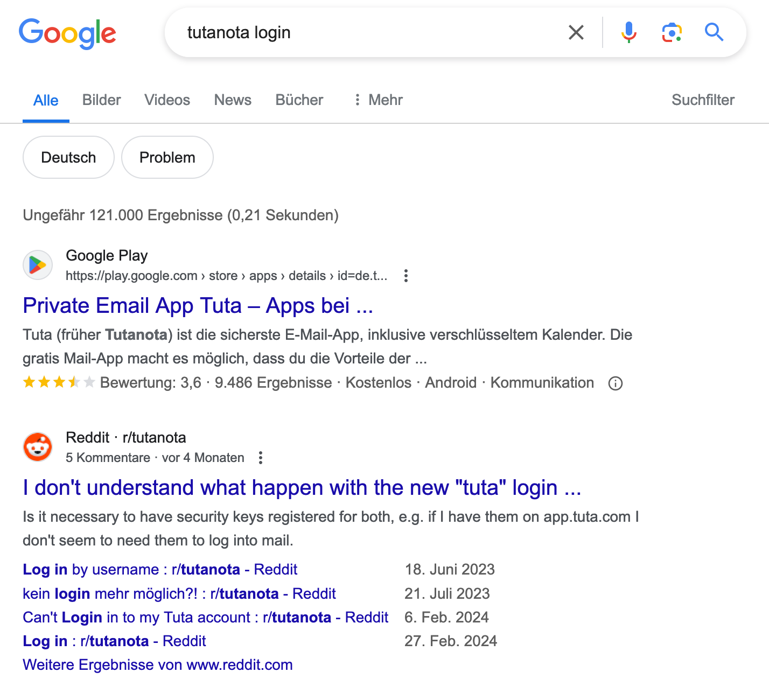
Task: Open the "I don't understand what happen" Reddit post
Action: pos(302,488)
